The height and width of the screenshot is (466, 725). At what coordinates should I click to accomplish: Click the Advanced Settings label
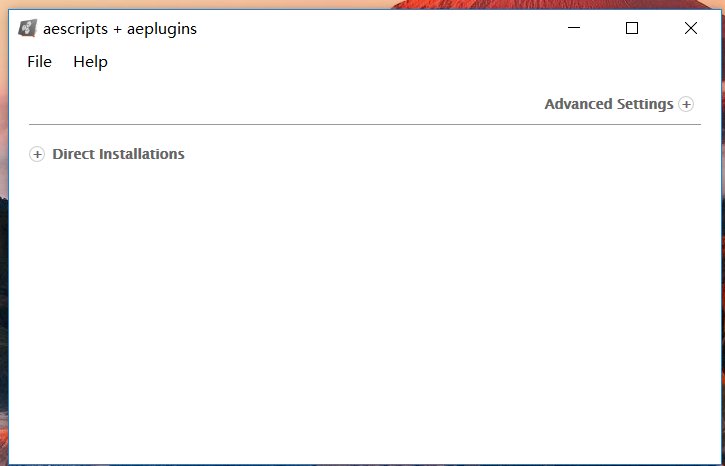608,104
